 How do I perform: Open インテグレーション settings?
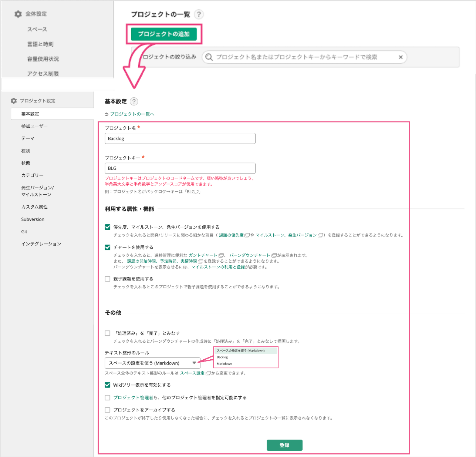coord(41,244)
